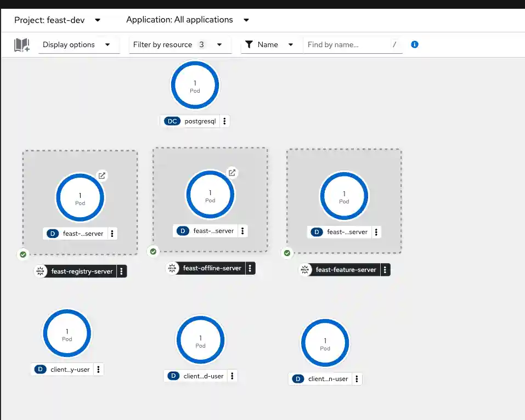Screen dimensions: 525x420
Task: Click the D badge on client...d-user label
Action: coord(173,376)
